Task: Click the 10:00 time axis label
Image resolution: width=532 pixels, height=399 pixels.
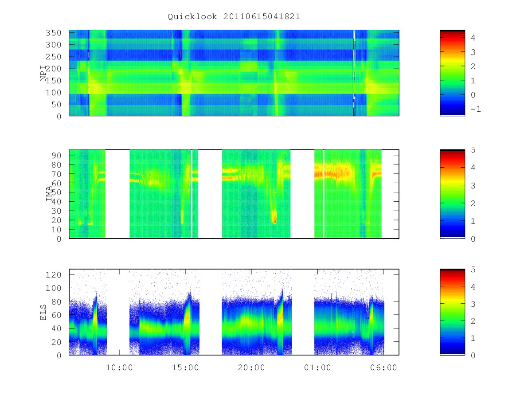Action: 119,368
